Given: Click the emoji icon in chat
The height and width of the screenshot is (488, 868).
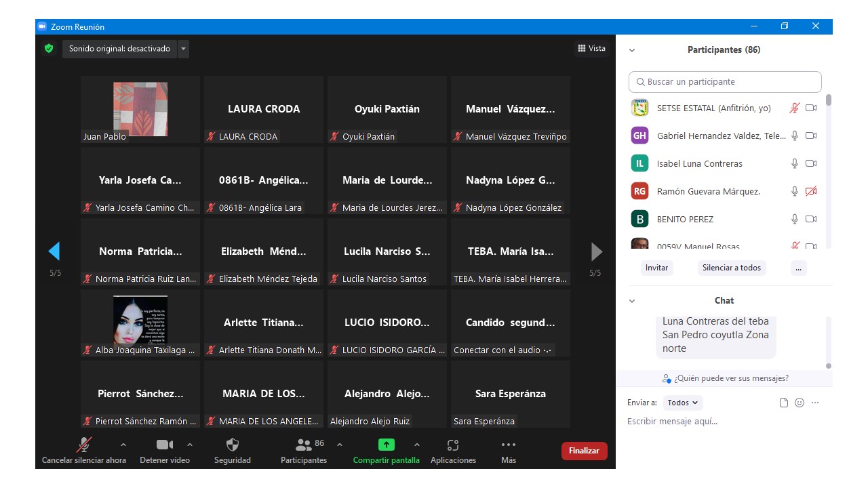Looking at the screenshot, I should coord(800,403).
